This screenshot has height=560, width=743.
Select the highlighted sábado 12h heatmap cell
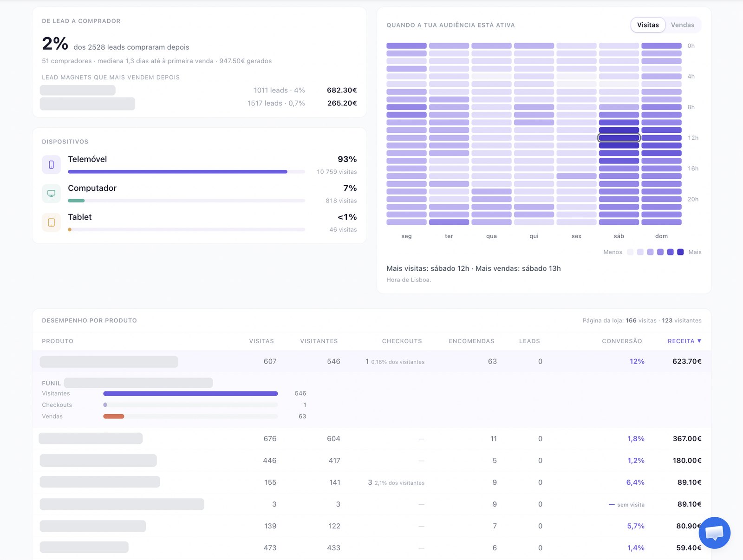(619, 138)
